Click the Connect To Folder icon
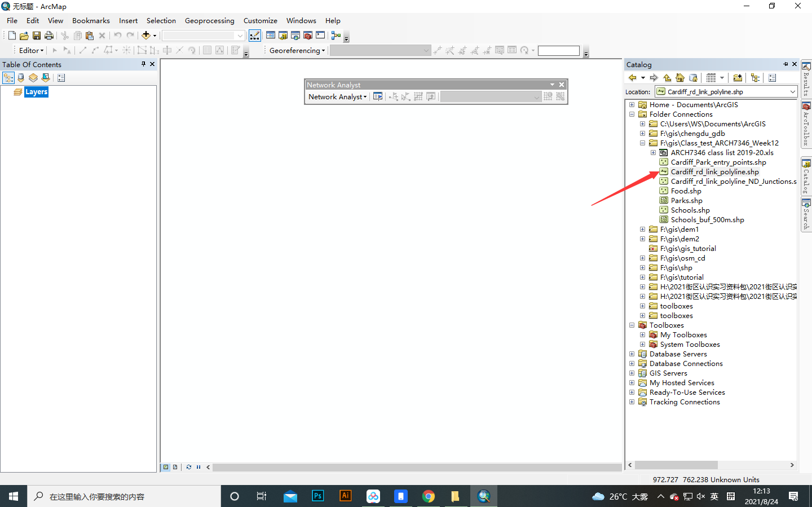 tap(738, 78)
